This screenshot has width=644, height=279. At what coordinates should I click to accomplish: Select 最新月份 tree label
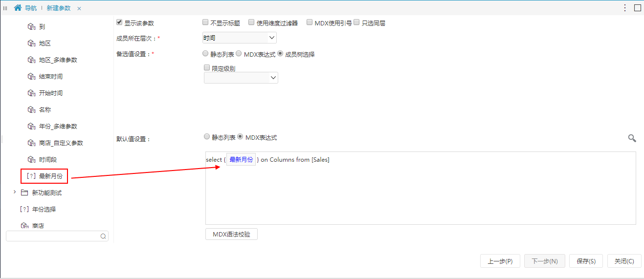click(x=51, y=176)
